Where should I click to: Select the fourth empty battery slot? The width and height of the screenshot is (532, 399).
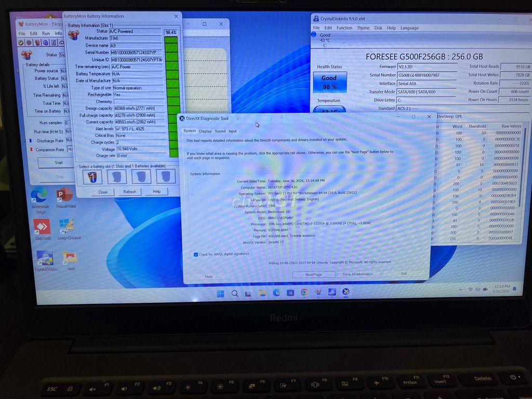click(166, 177)
